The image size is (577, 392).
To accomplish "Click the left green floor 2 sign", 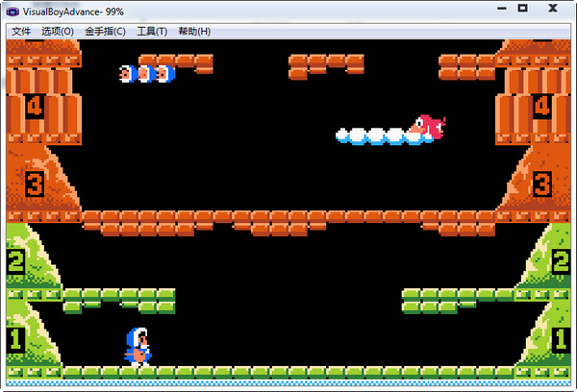I will (15, 260).
